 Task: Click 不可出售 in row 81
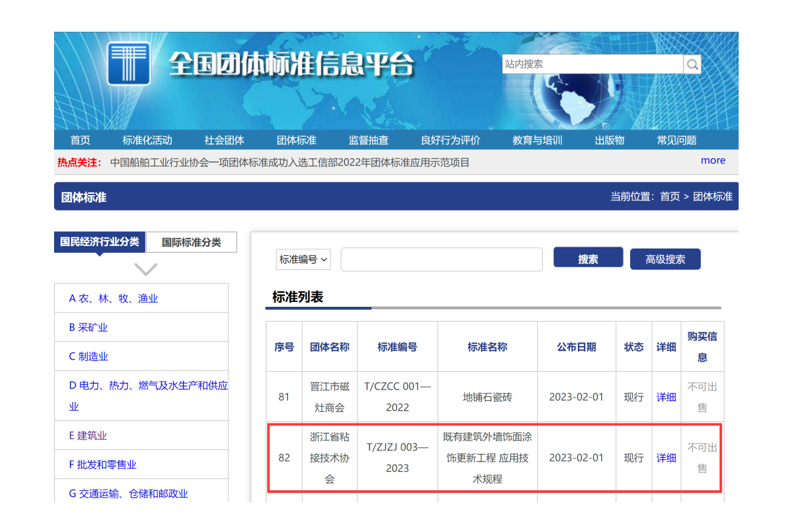coord(702,397)
